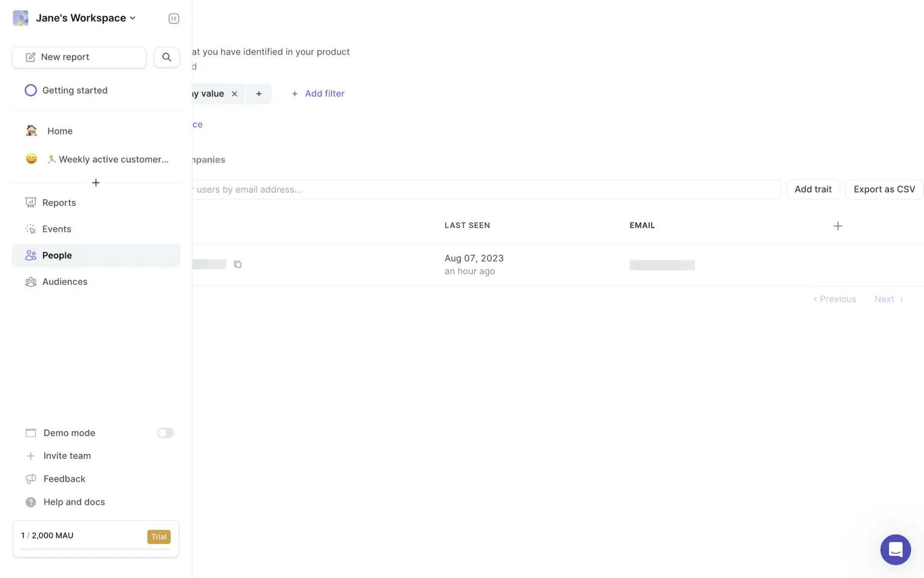This screenshot has height=578, width=924.
Task: Toggle Demo mode switch
Action: click(165, 433)
